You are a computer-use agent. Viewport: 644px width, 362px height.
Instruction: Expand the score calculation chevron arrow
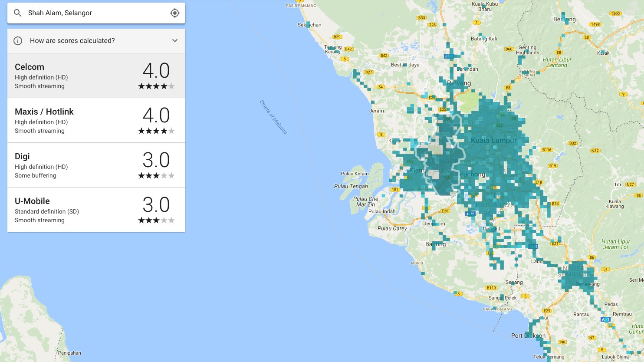point(174,41)
